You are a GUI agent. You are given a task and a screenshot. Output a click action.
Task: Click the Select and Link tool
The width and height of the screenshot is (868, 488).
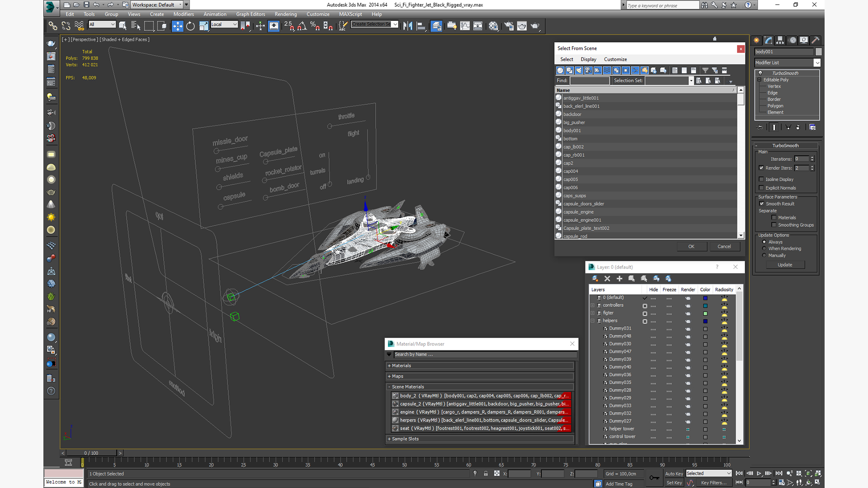[x=53, y=26]
